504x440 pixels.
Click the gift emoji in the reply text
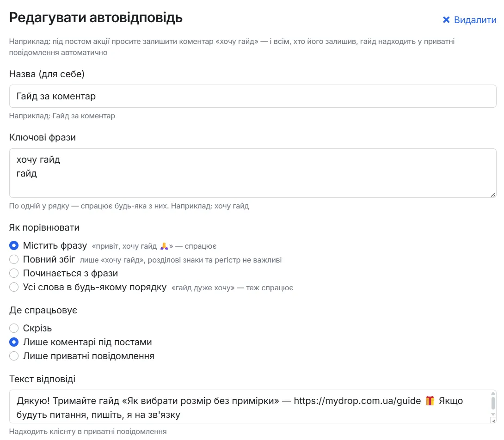(430, 401)
